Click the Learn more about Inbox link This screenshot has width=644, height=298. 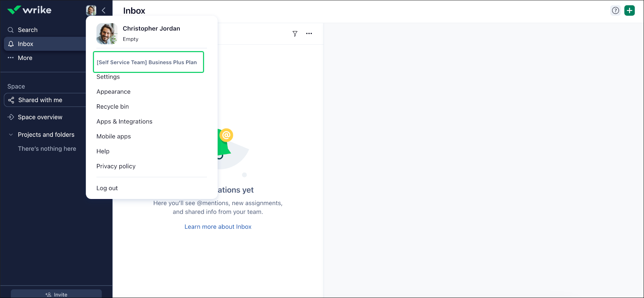[218, 227]
